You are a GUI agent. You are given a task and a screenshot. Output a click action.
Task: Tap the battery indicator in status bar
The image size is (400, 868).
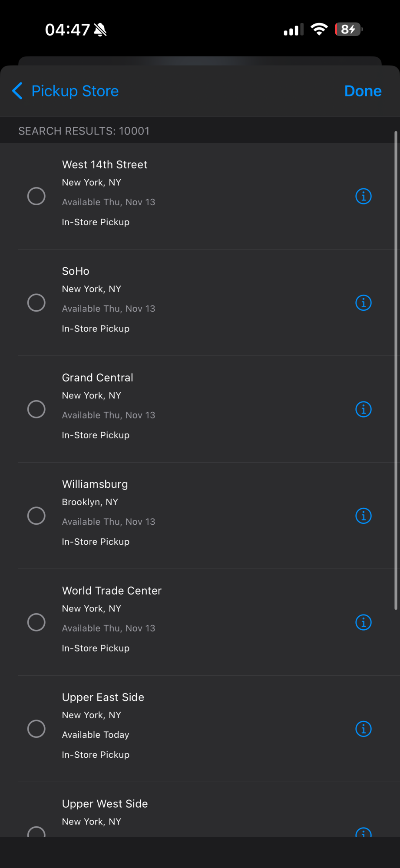348,30
